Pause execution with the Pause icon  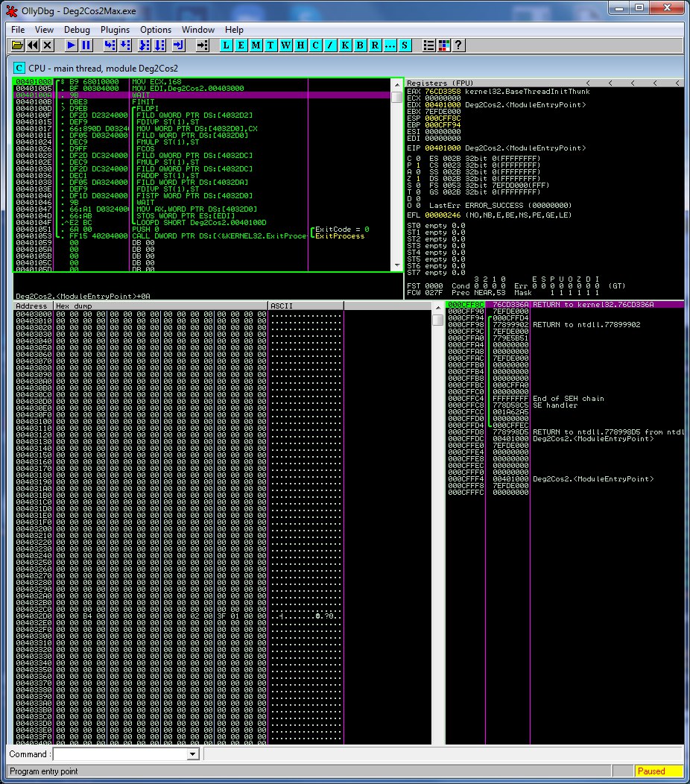click(86, 45)
